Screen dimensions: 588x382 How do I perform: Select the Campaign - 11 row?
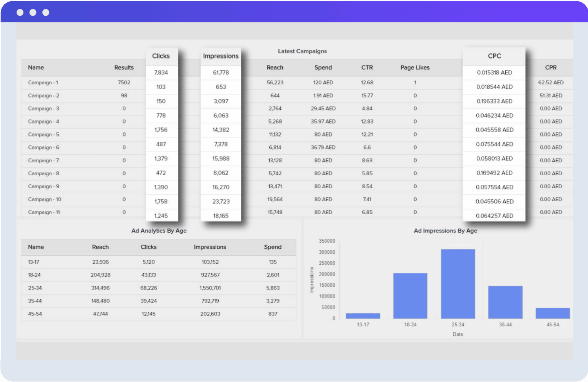coord(44,212)
